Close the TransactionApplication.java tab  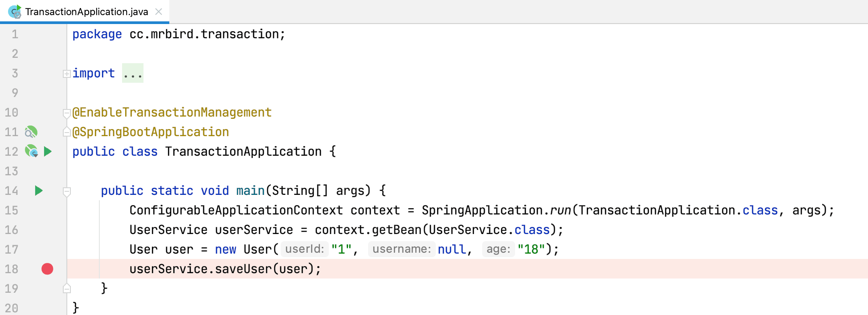click(x=159, y=12)
